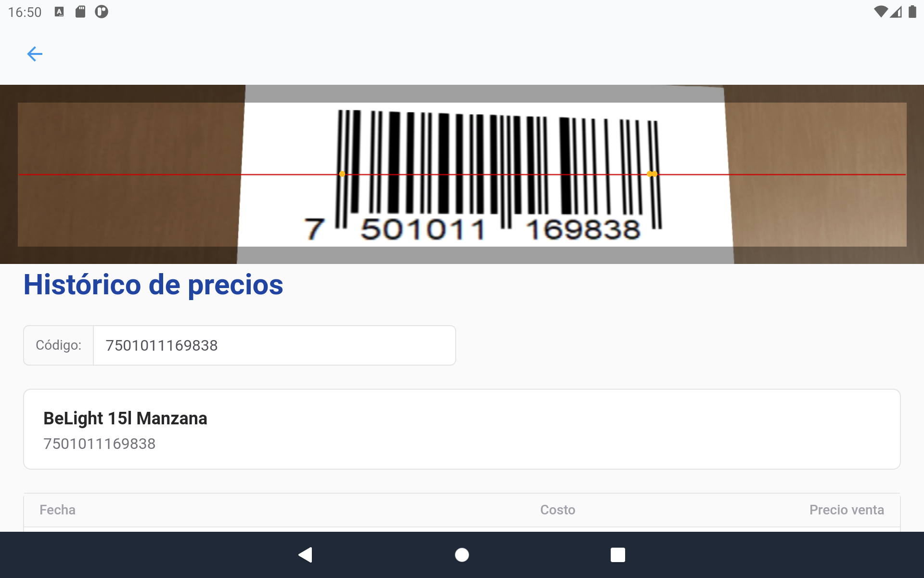Click the Fecha column header
This screenshot has height=578, width=924.
tap(57, 510)
